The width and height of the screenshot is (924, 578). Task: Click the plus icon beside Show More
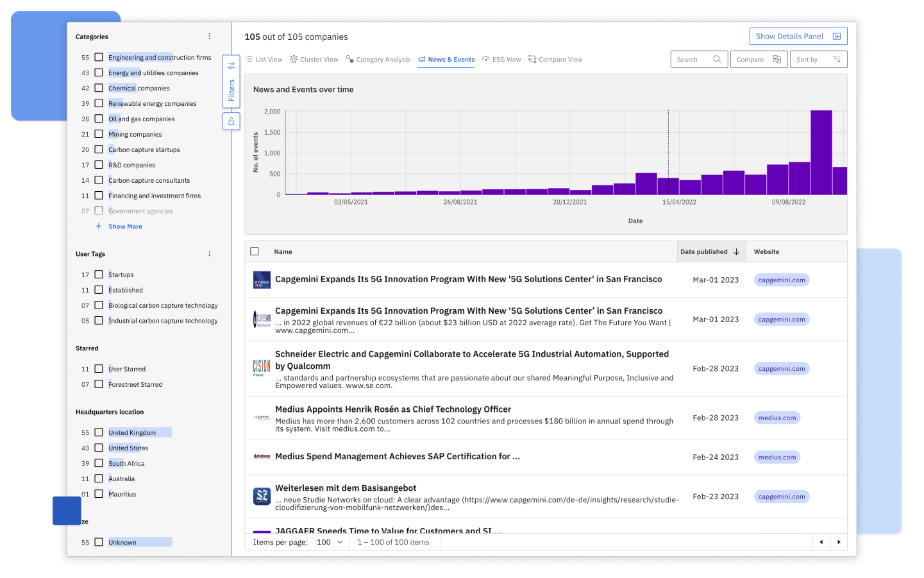[99, 226]
